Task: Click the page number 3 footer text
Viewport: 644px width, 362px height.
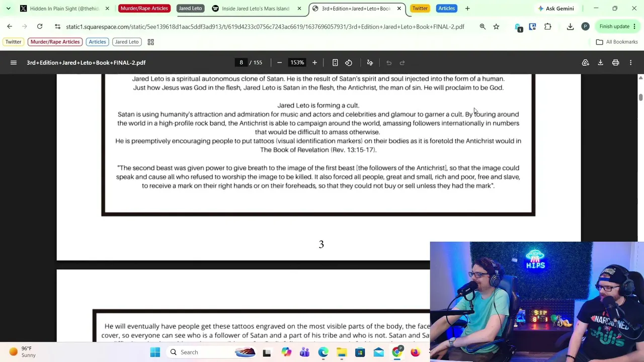Action: tap(321, 244)
